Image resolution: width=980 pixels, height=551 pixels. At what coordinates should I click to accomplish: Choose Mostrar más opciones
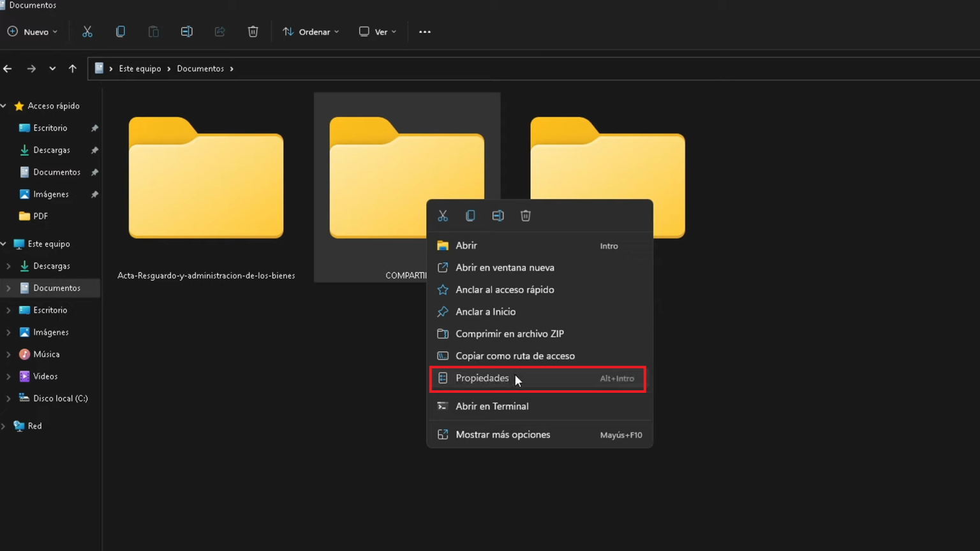point(540,435)
